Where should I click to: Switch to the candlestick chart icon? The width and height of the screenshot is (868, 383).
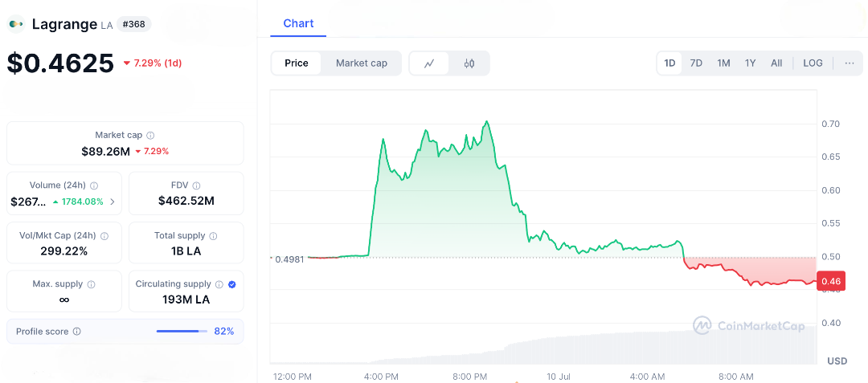[469, 63]
